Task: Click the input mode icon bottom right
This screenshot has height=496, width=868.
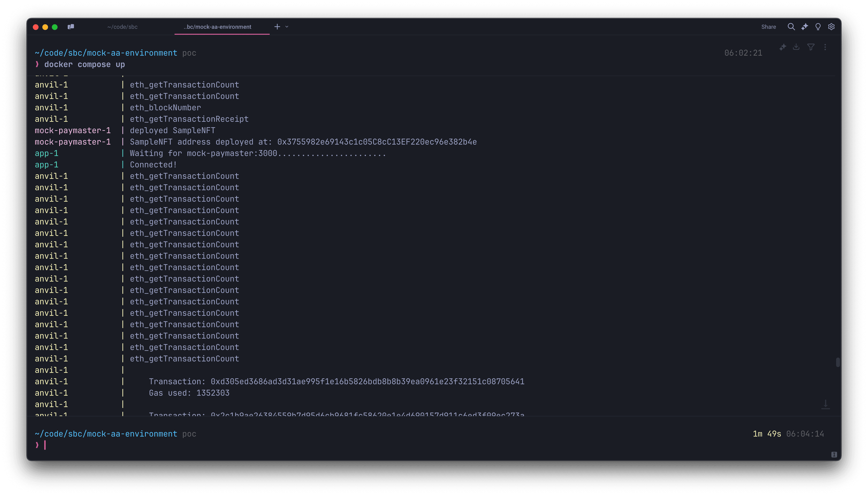Action: click(x=834, y=454)
